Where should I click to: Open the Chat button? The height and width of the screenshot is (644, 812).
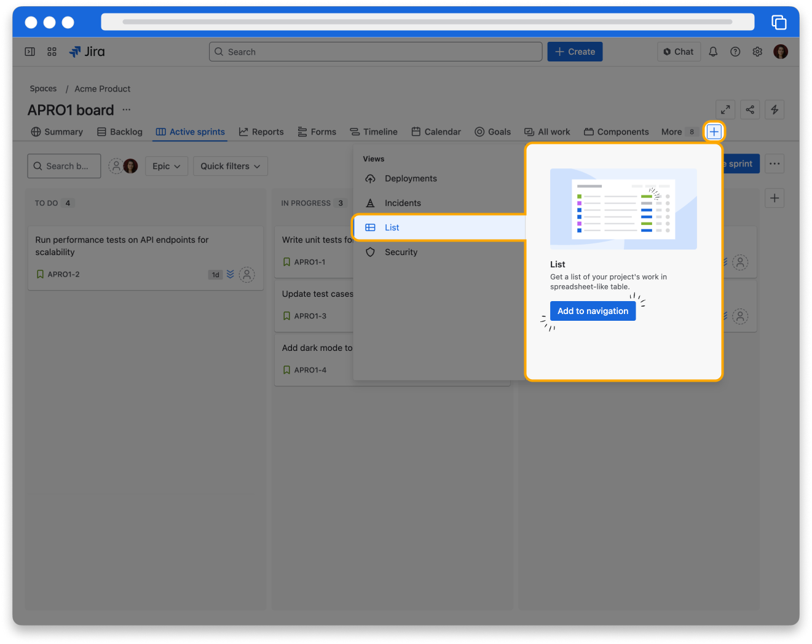[x=679, y=52]
